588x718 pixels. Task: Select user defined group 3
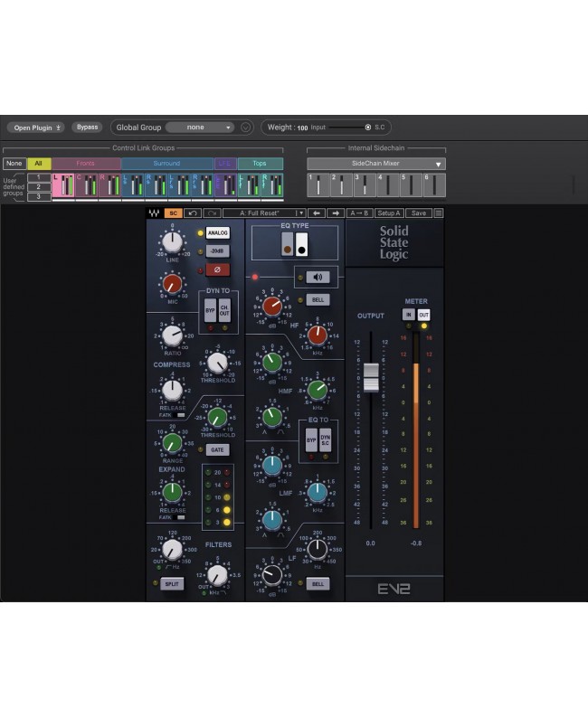pos(39,197)
